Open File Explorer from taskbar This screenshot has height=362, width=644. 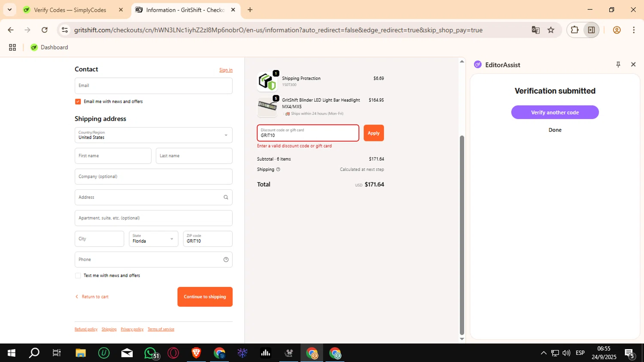click(80, 353)
